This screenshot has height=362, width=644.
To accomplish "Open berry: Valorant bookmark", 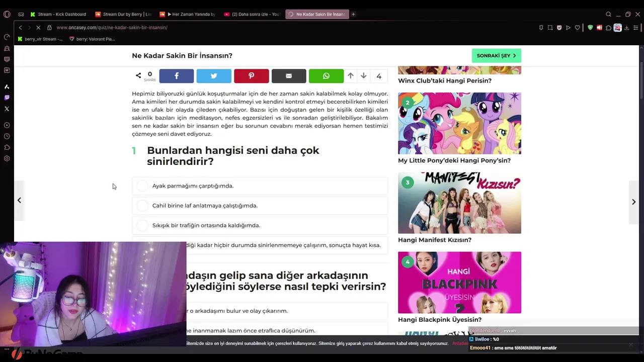I will 92,39.
